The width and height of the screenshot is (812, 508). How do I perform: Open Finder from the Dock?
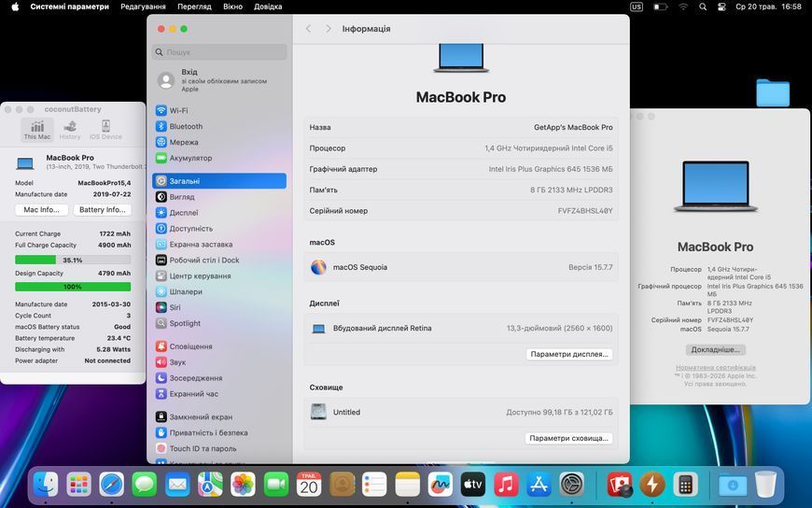[46, 485]
